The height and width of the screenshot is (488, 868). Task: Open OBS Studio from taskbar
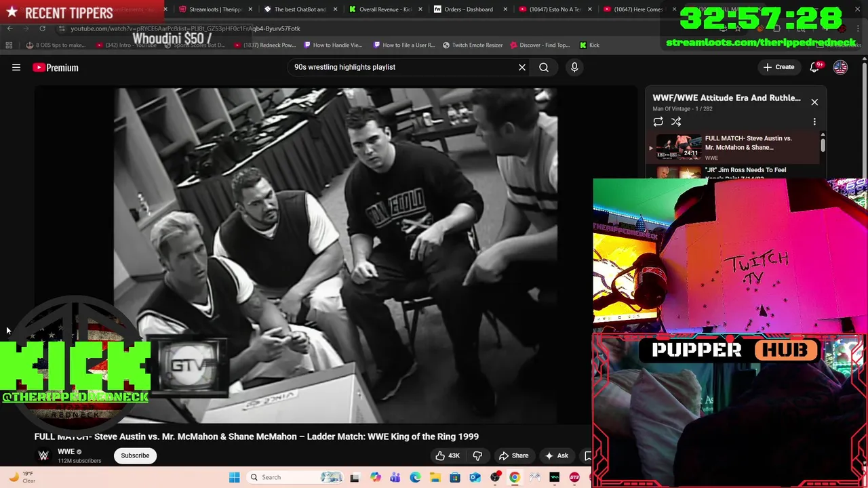pyautogui.click(x=495, y=477)
